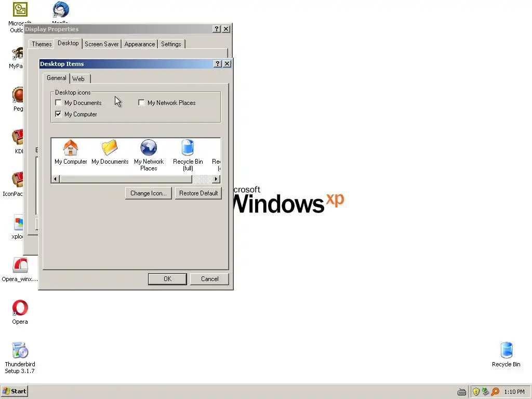Click the Restore Default button
This screenshot has width=532, height=399.
(198, 193)
